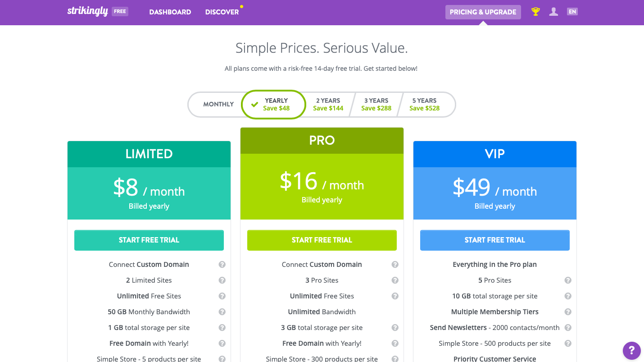
Task: Open the user profile icon
Action: (x=553, y=12)
